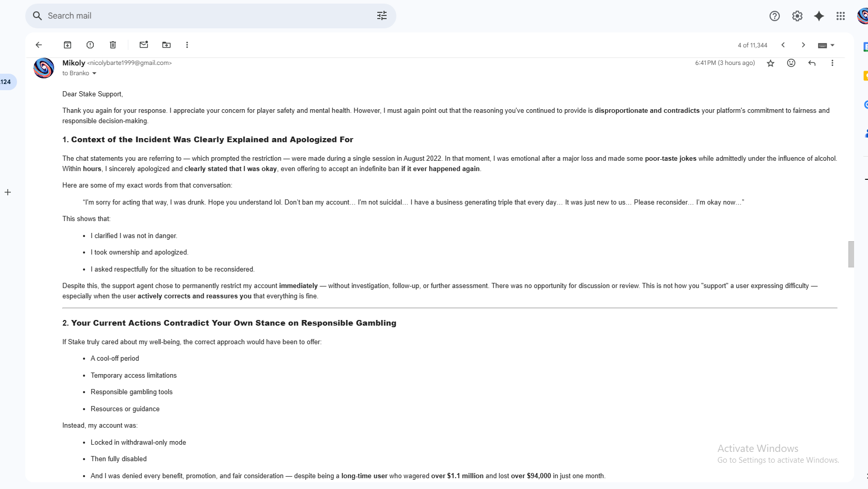Viewport: 868px width, 489px height.
Task: Click Mikoly's sender avatar
Action: pyautogui.click(x=44, y=68)
